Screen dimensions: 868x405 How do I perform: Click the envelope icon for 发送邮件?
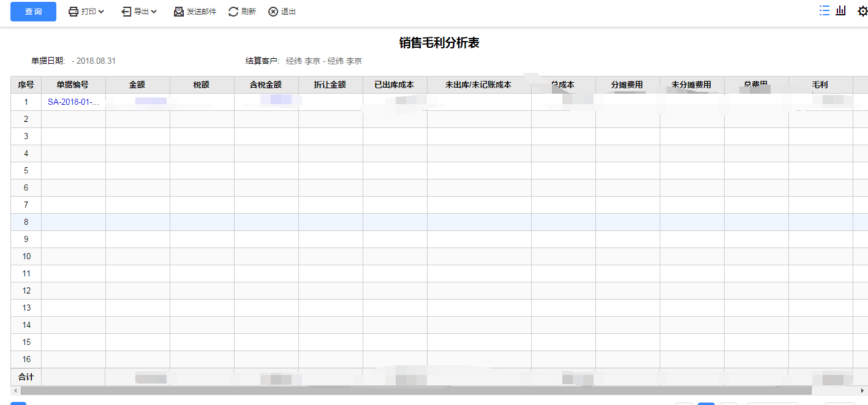pyautogui.click(x=179, y=12)
